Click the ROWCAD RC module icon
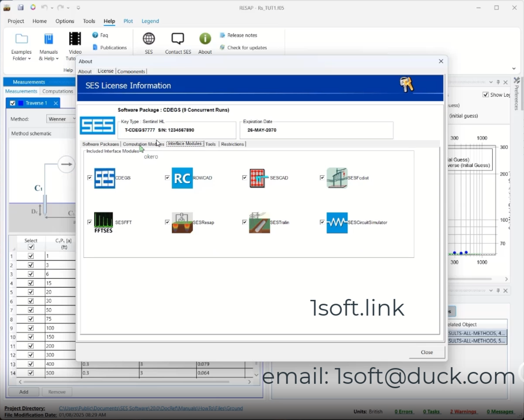 tap(182, 178)
